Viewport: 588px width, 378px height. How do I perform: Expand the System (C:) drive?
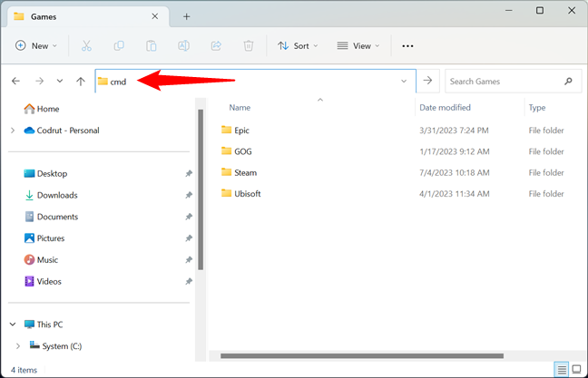(18, 346)
